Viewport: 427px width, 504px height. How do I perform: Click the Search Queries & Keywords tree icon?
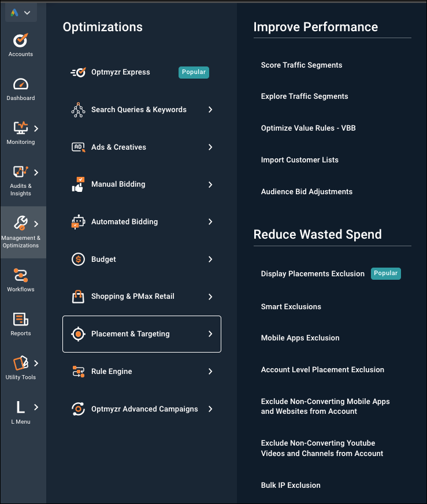click(78, 110)
